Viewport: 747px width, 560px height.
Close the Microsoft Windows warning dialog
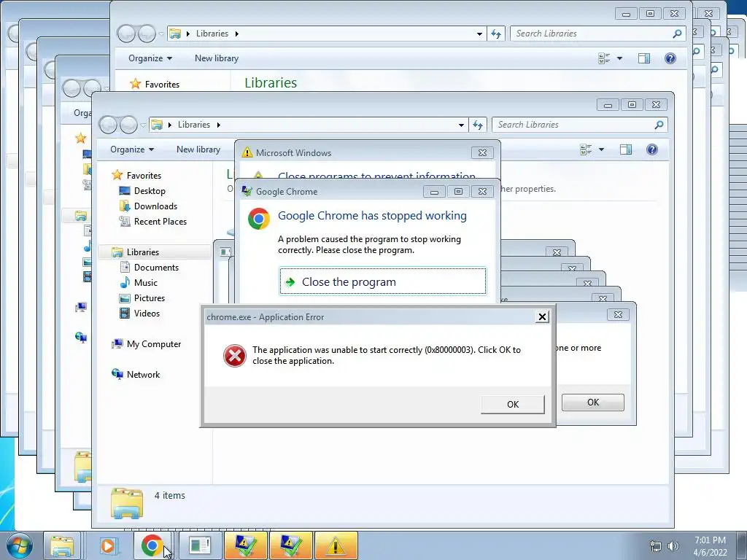point(482,153)
